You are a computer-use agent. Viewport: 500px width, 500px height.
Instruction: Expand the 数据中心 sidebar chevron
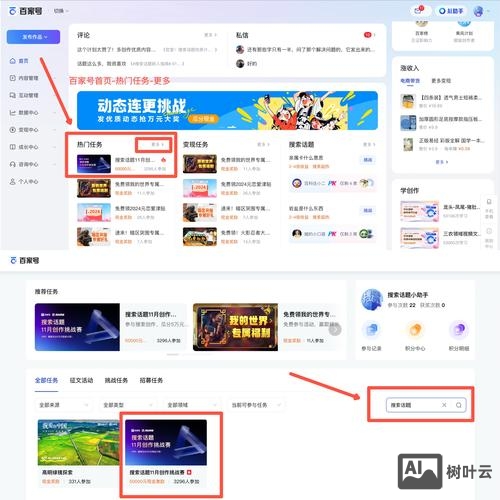[x=55, y=113]
